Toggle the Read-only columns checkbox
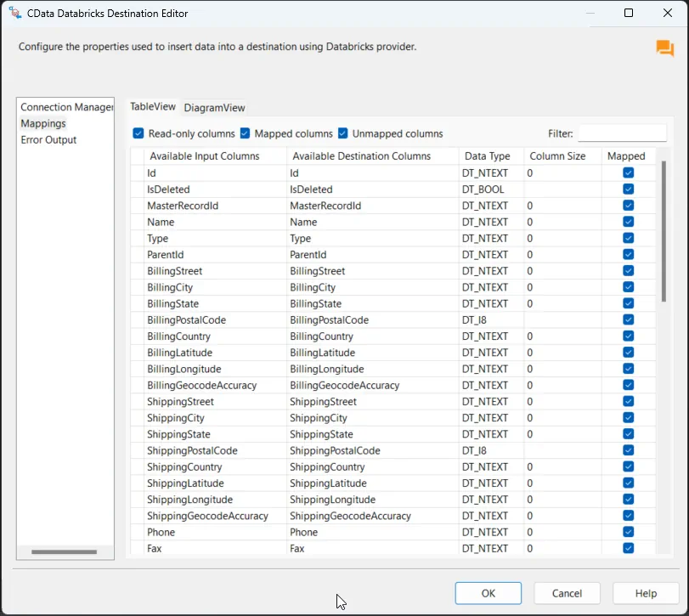Screen dimensions: 689x616 click(x=138, y=133)
